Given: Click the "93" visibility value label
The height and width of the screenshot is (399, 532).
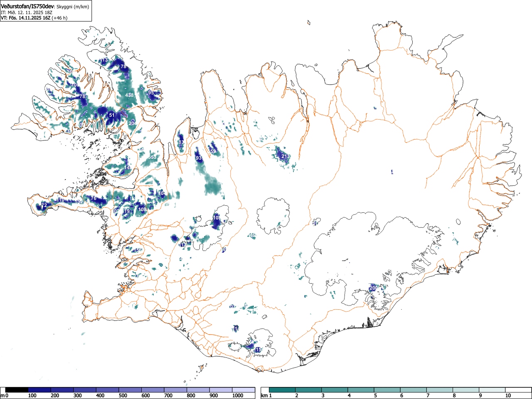Looking at the screenshot, I should point(199,158).
